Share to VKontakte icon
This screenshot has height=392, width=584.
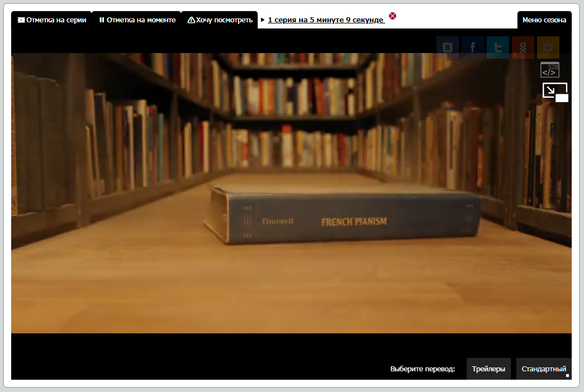coord(447,47)
